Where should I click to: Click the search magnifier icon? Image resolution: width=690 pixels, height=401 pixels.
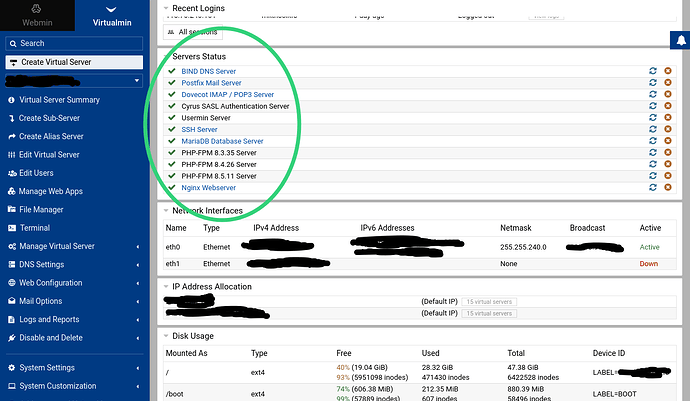[x=13, y=44]
